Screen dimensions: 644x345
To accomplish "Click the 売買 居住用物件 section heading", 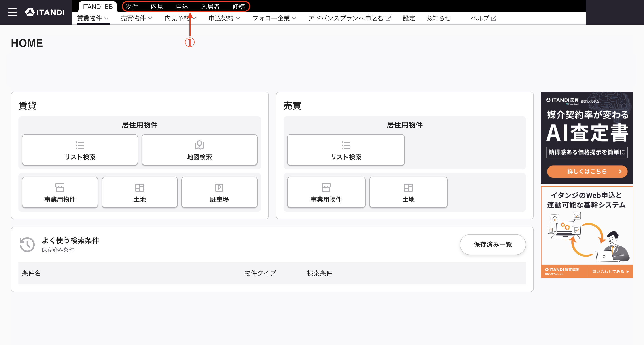I will (x=405, y=125).
